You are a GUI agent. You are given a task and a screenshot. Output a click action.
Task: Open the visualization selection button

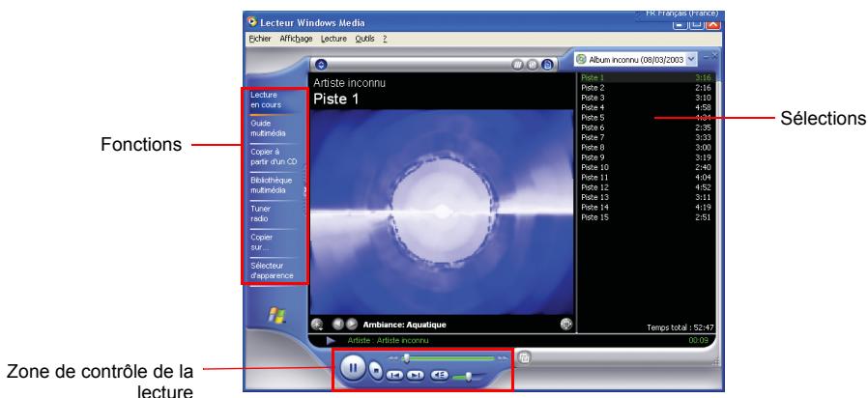(x=318, y=325)
